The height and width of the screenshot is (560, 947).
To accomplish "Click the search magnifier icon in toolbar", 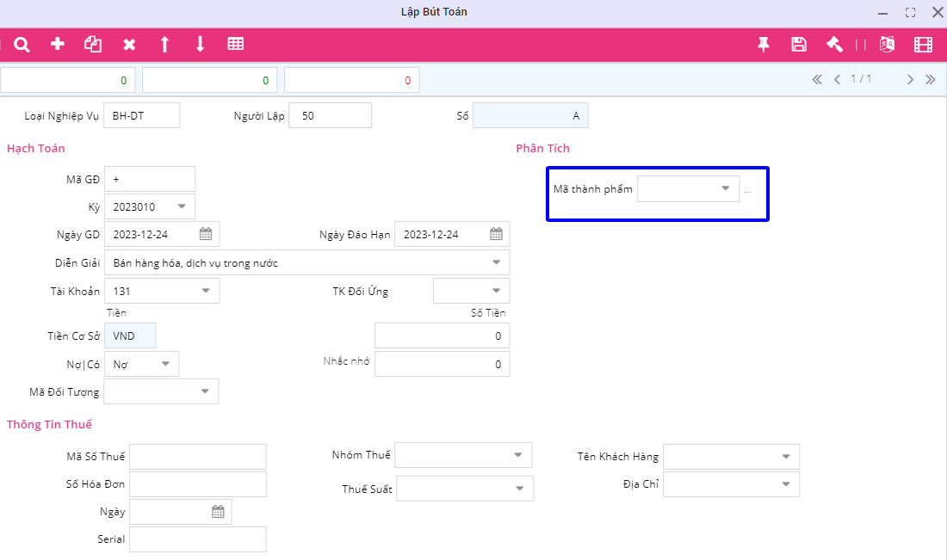I will point(22,45).
